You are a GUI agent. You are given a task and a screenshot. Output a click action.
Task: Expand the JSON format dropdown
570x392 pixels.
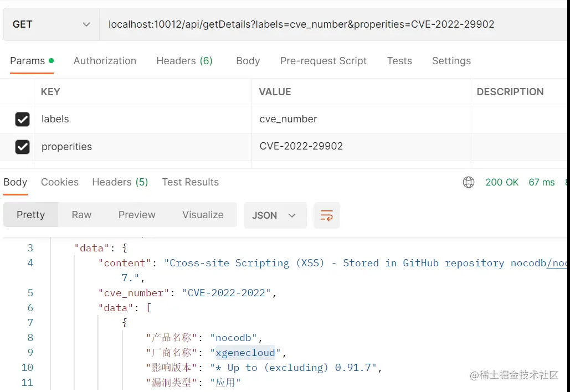[275, 215]
